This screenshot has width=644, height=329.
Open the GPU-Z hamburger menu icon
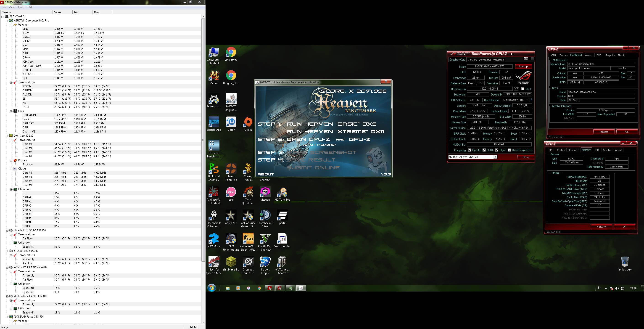(x=532, y=58)
